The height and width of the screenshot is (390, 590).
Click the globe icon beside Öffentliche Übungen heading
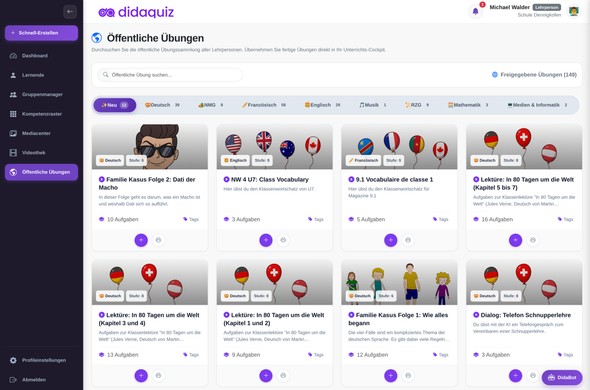tap(97, 38)
